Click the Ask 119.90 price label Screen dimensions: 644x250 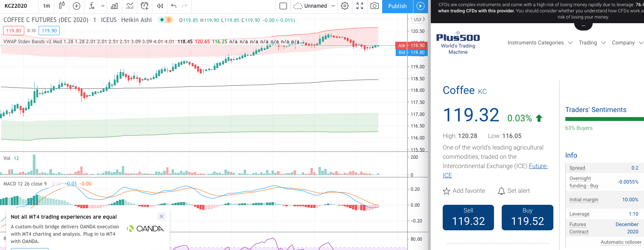(411, 46)
